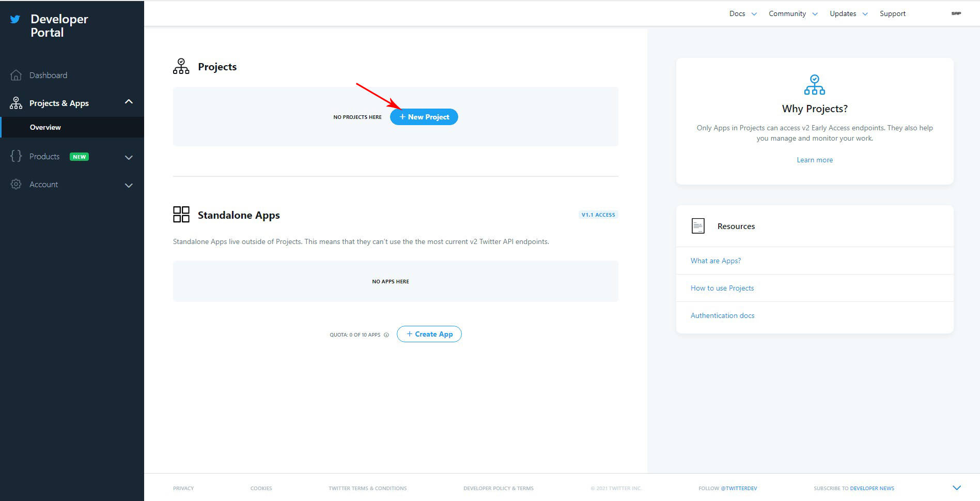Click the Account gear icon

point(16,184)
